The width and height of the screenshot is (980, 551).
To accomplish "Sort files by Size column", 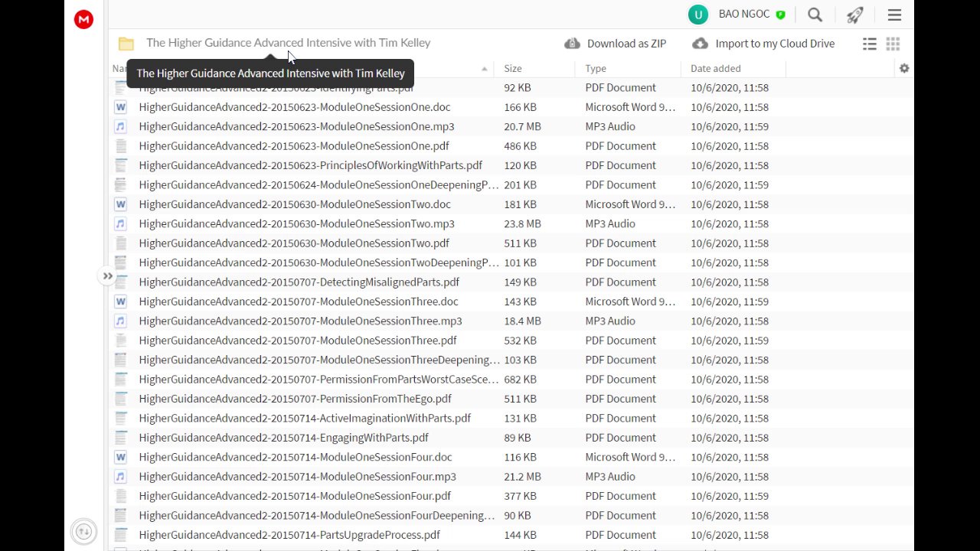I will click(x=513, y=68).
